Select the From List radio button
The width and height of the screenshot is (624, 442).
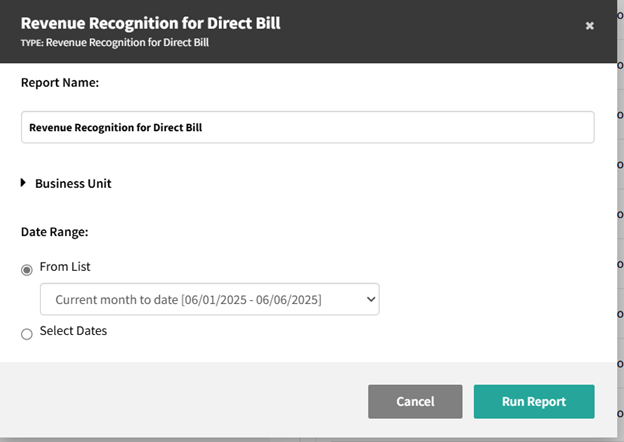tap(27, 270)
